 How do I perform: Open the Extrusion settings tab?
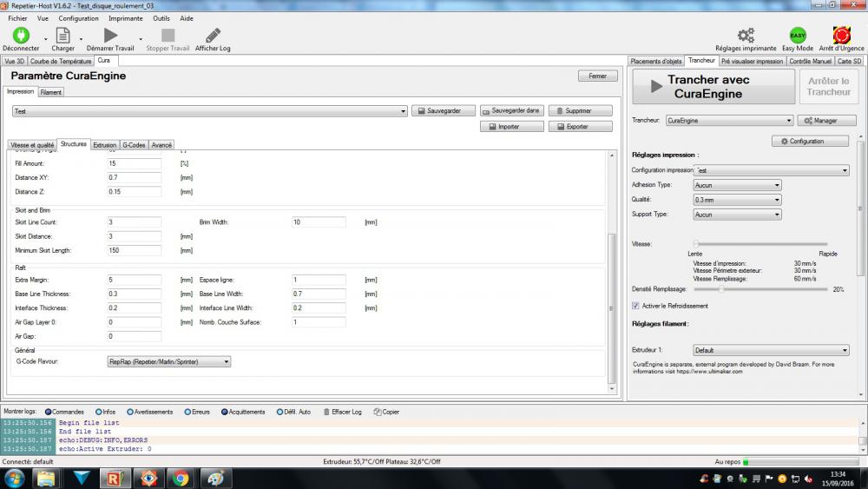click(105, 145)
